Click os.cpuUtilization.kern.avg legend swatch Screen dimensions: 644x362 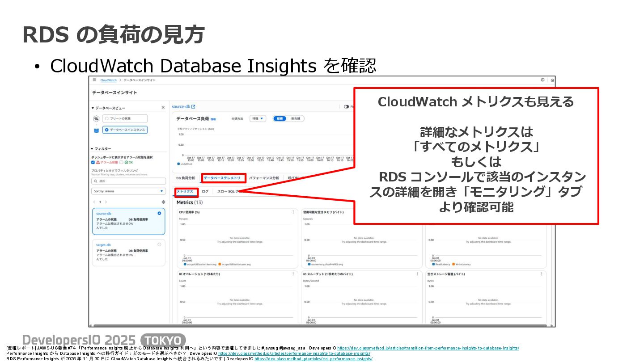[x=185, y=264]
